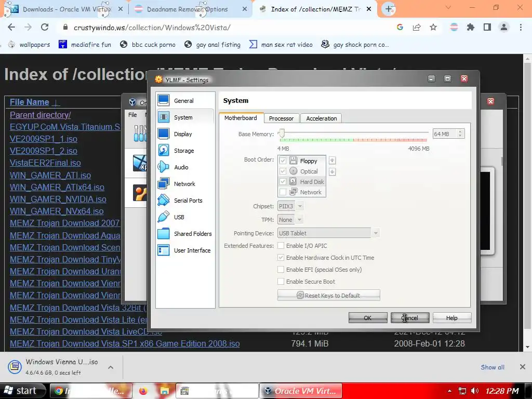Select the System settings category
The height and width of the screenshot is (399, 532).
[x=185, y=117]
